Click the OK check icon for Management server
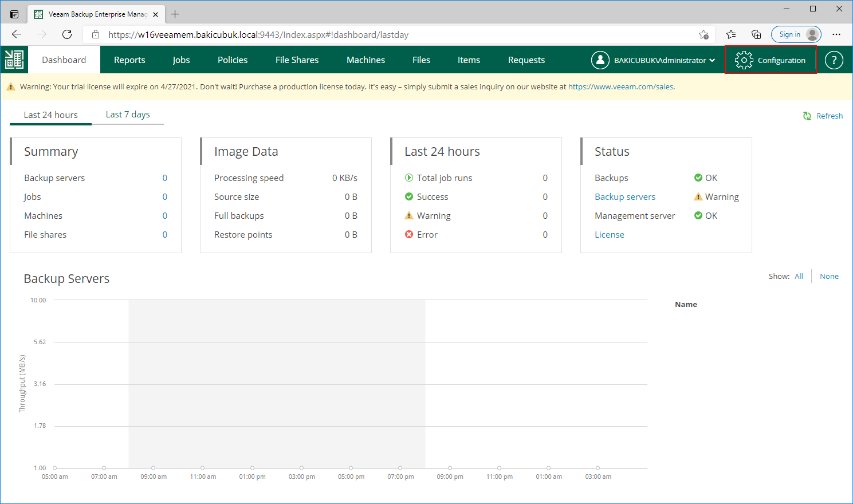Viewport: 853px width, 504px height. (x=698, y=215)
